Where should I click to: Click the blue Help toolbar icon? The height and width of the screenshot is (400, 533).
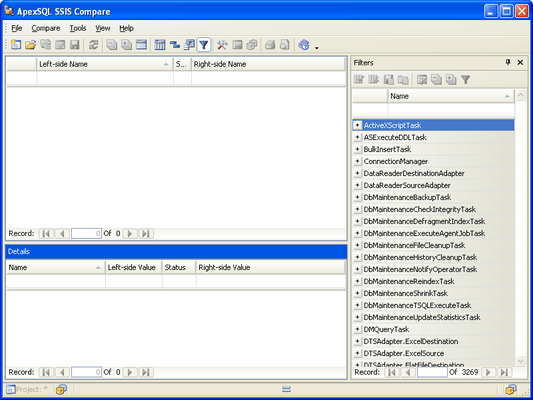pyautogui.click(x=304, y=45)
